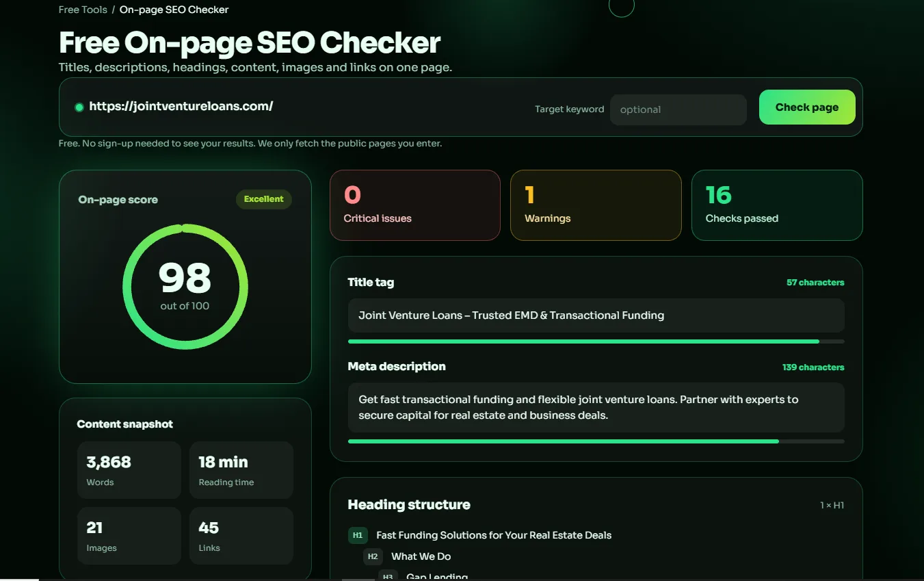Image resolution: width=924 pixels, height=581 pixels.
Task: Click the 139 characters label
Action: [x=813, y=367]
